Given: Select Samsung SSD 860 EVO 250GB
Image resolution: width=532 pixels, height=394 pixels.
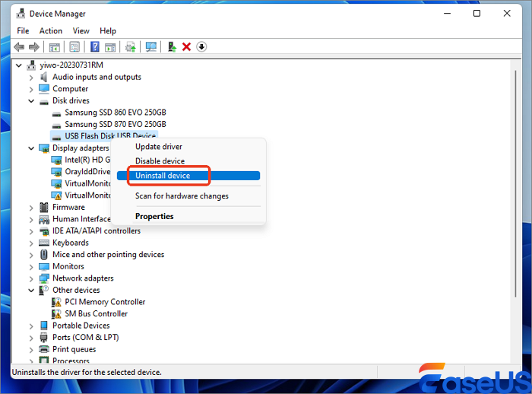Looking at the screenshot, I should pyautogui.click(x=116, y=113).
